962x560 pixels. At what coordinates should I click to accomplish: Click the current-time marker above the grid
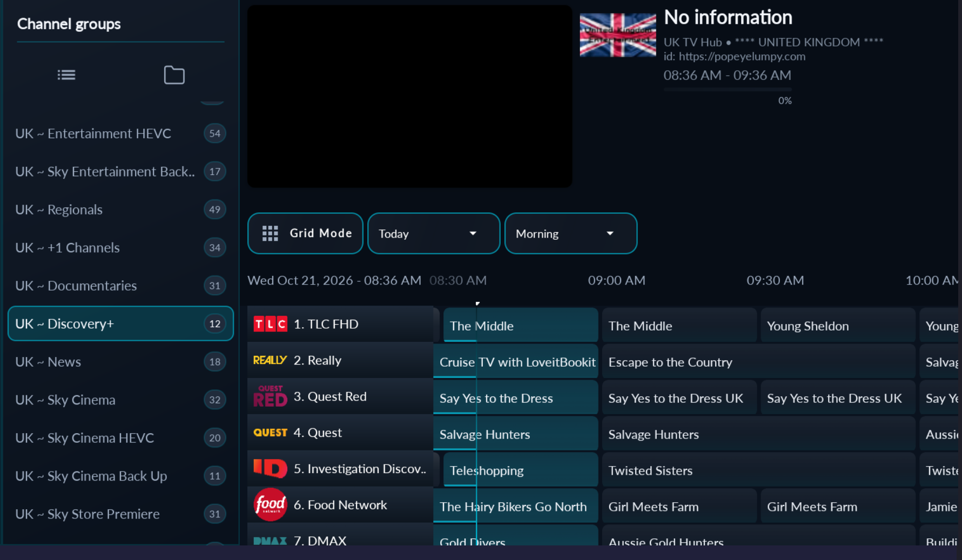477,303
